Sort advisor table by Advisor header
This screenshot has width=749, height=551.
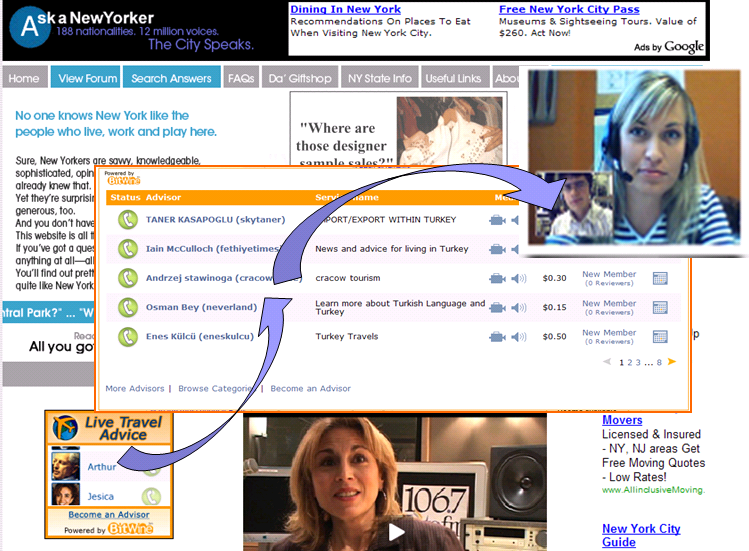point(163,197)
